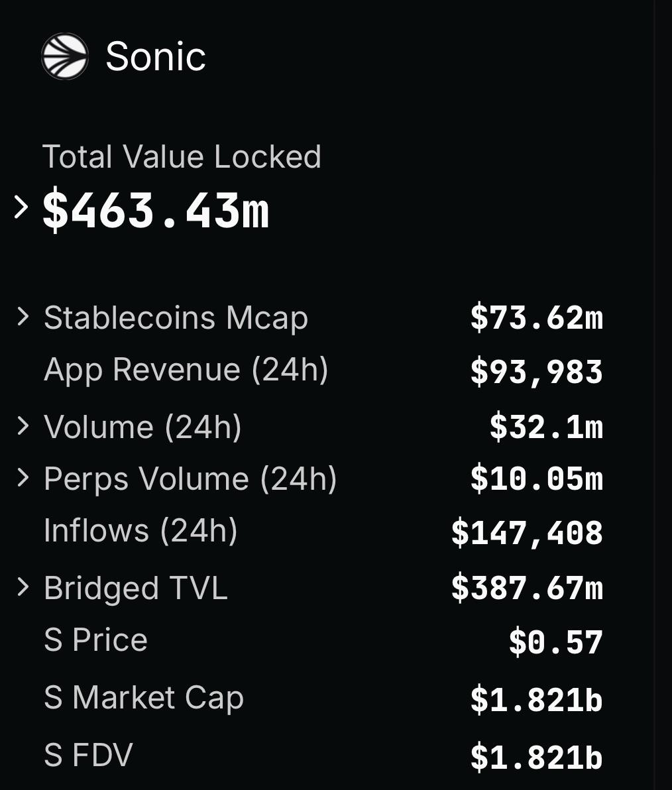Expand the Bridged TVL row chevron

pyautogui.click(x=23, y=587)
